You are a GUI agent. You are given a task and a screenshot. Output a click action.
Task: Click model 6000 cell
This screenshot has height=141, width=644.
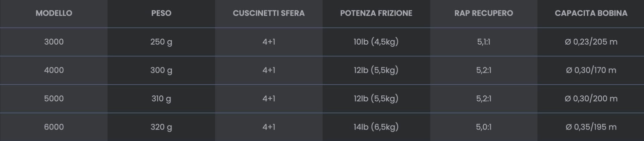click(54, 127)
